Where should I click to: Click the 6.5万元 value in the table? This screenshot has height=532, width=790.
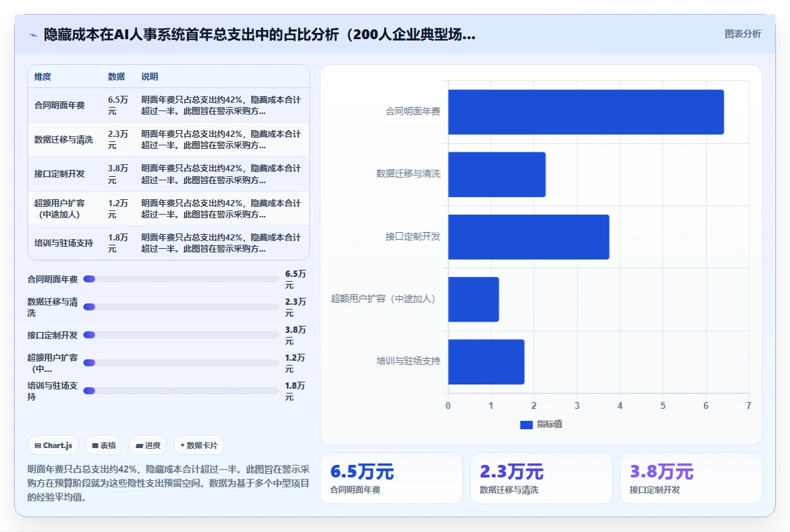pos(118,105)
